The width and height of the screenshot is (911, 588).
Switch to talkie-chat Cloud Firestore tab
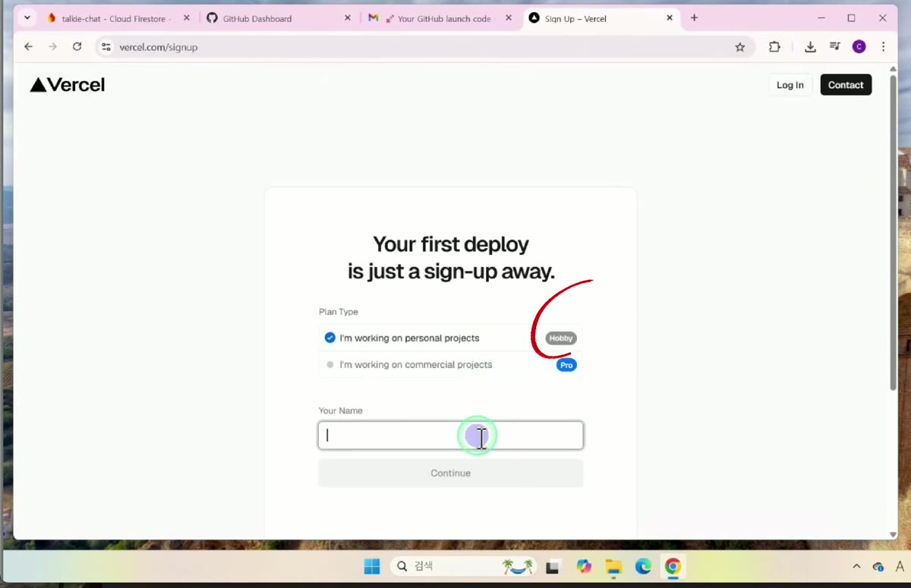[117, 18]
